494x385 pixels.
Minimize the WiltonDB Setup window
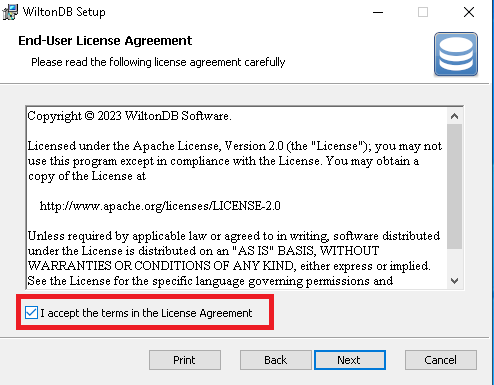point(378,12)
